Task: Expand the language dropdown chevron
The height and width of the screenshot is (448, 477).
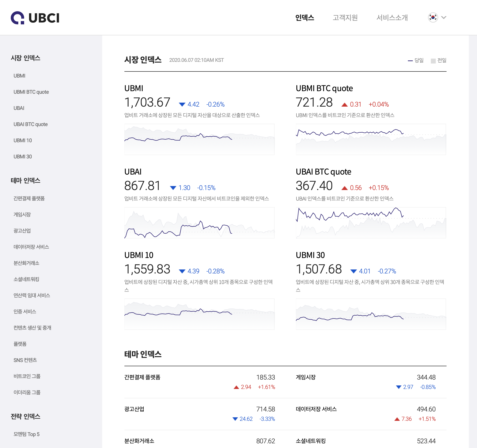Action: point(444,18)
